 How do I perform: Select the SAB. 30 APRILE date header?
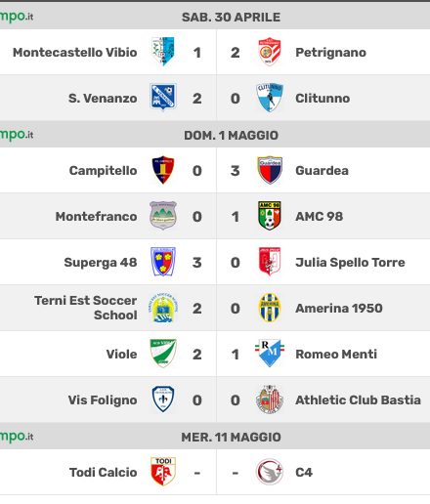[231, 17]
